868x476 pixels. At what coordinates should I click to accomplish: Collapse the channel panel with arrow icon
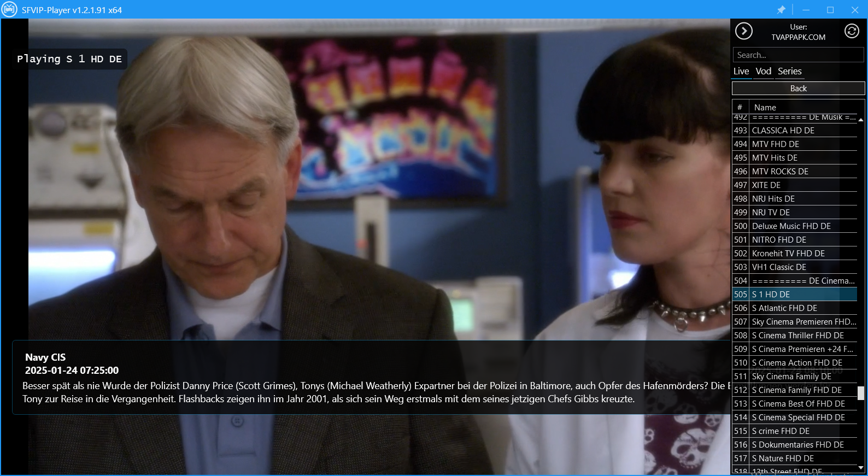(x=744, y=31)
